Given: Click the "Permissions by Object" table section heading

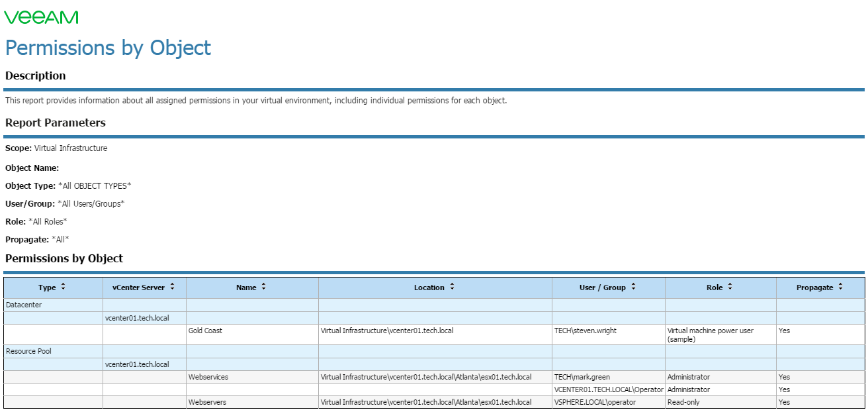Looking at the screenshot, I should [x=64, y=258].
